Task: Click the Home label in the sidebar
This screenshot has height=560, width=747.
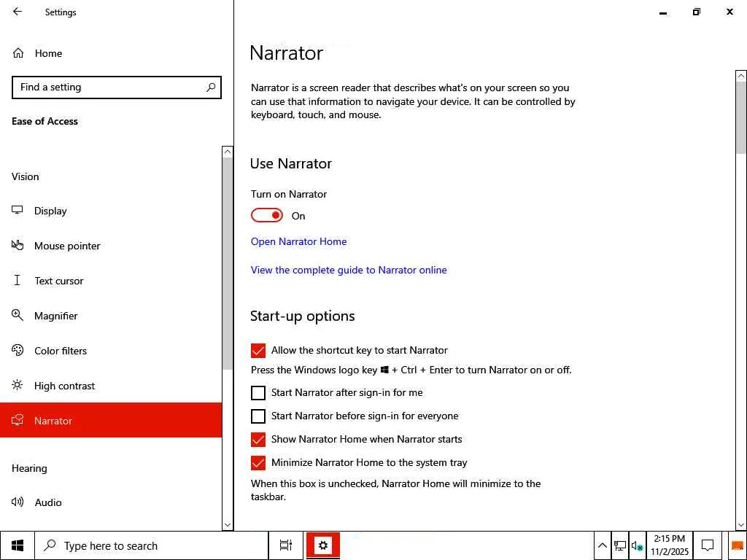Action: pos(48,53)
